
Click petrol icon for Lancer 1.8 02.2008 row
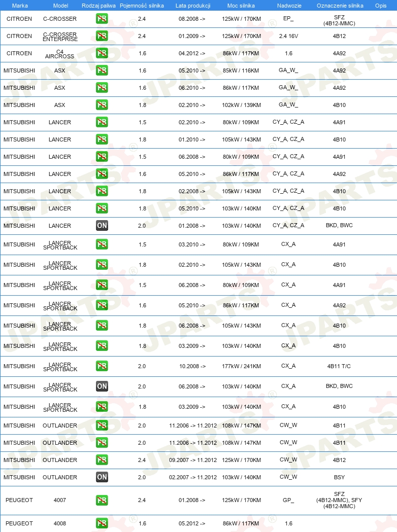102,191
